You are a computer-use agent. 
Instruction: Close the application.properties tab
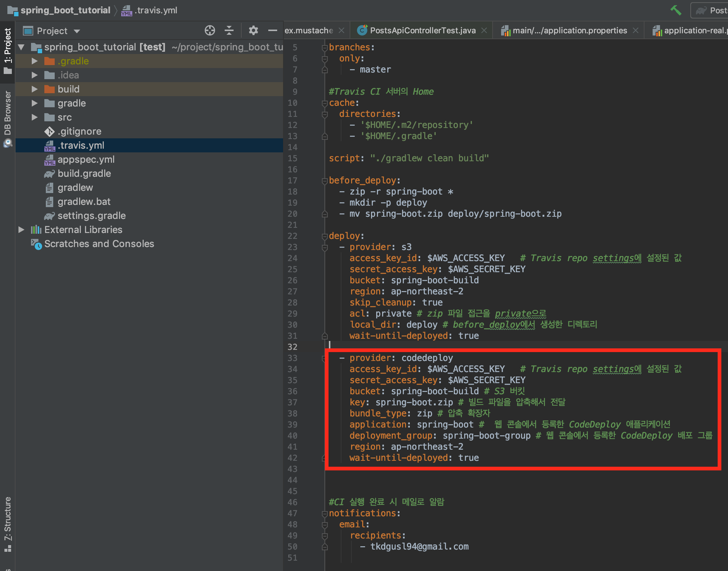click(x=636, y=31)
